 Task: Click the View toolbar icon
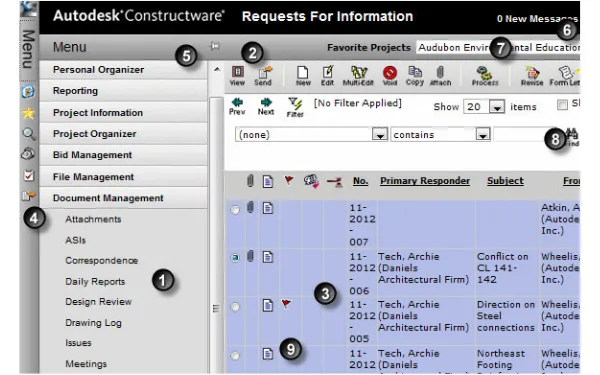click(237, 75)
